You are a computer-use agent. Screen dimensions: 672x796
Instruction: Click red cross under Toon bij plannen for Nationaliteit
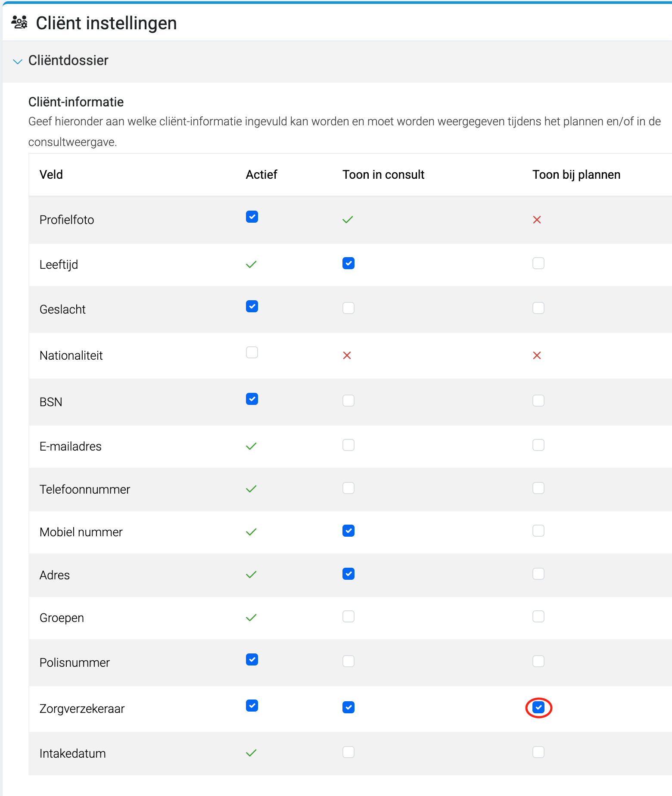[x=537, y=355]
